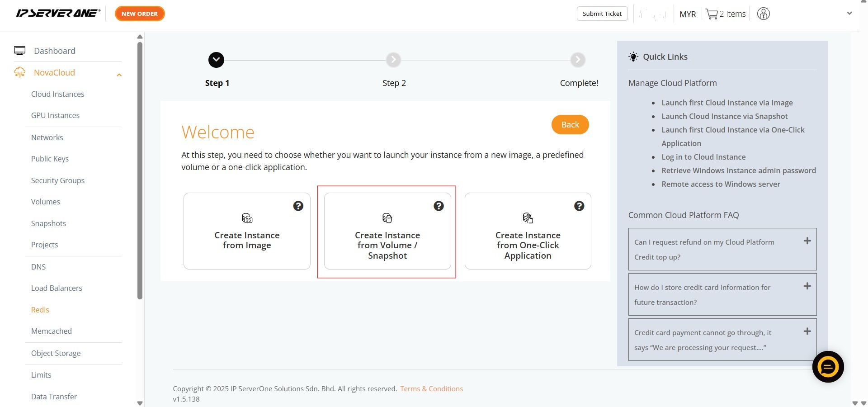Click the help icon on Create Instance from Image

coord(298,206)
